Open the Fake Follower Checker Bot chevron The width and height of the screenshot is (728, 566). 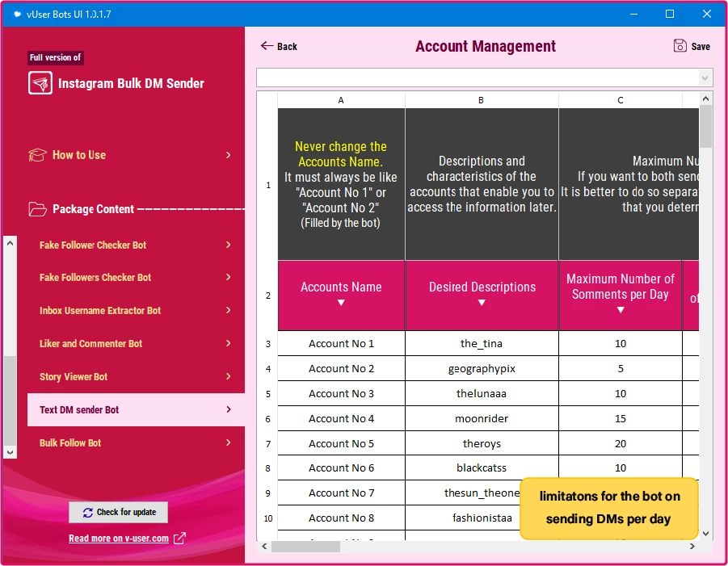(229, 245)
